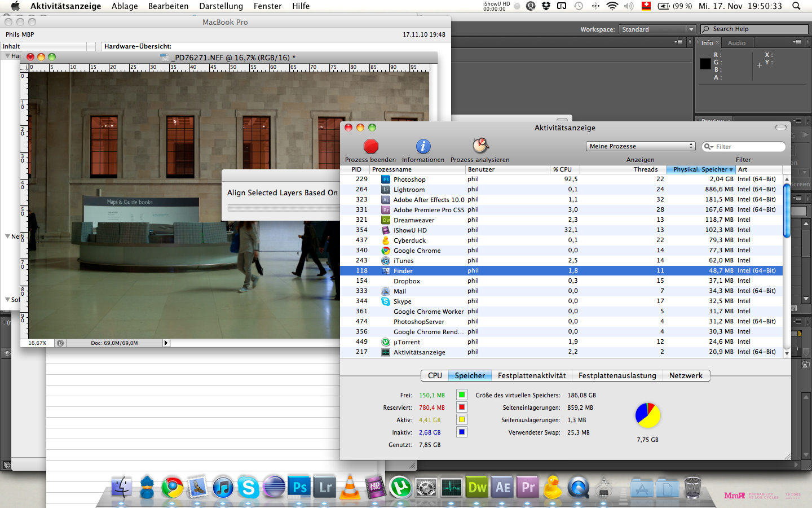Collapse the Hardware disclosure triangle in System Profiler
The image size is (812, 508).
7,56
